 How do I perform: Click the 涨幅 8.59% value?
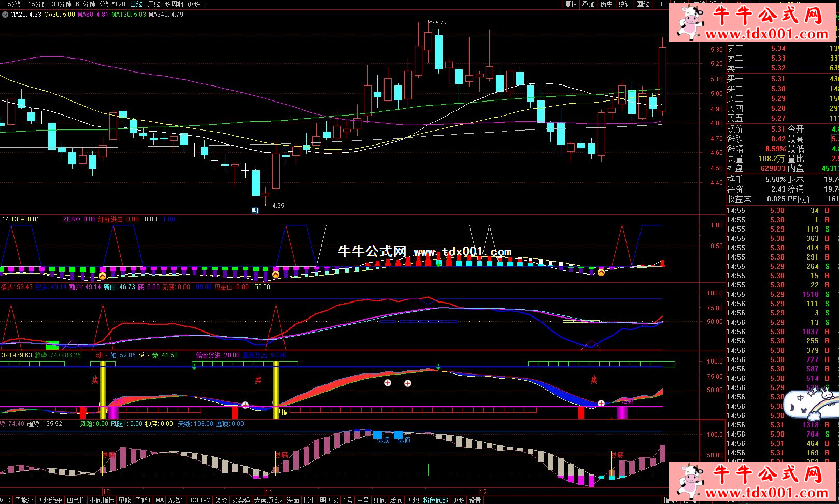tap(776, 149)
